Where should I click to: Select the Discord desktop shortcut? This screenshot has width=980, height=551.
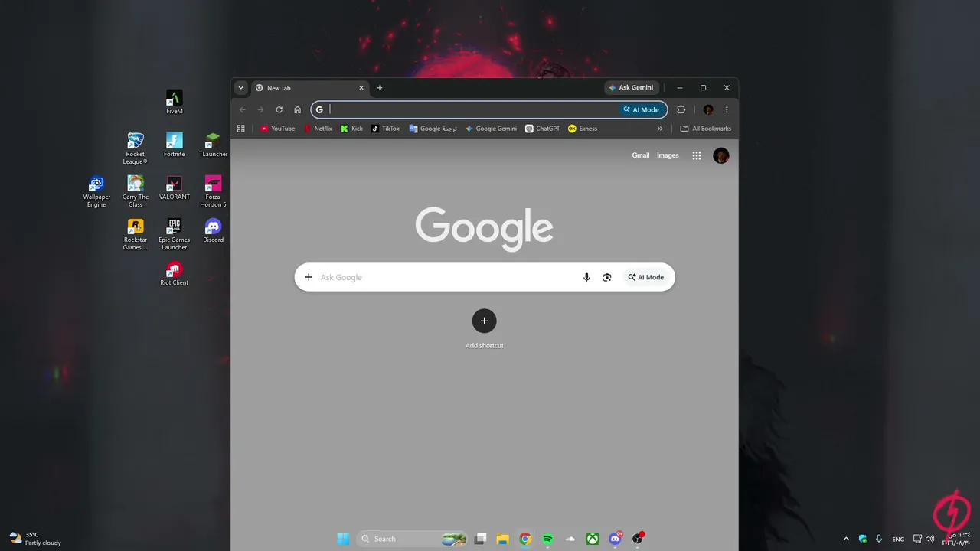click(x=214, y=230)
